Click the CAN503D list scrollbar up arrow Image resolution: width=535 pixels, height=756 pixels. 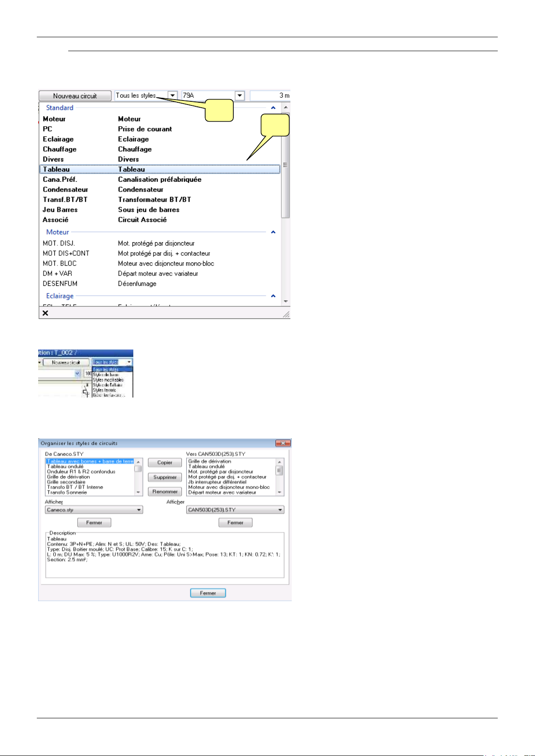[280, 462]
